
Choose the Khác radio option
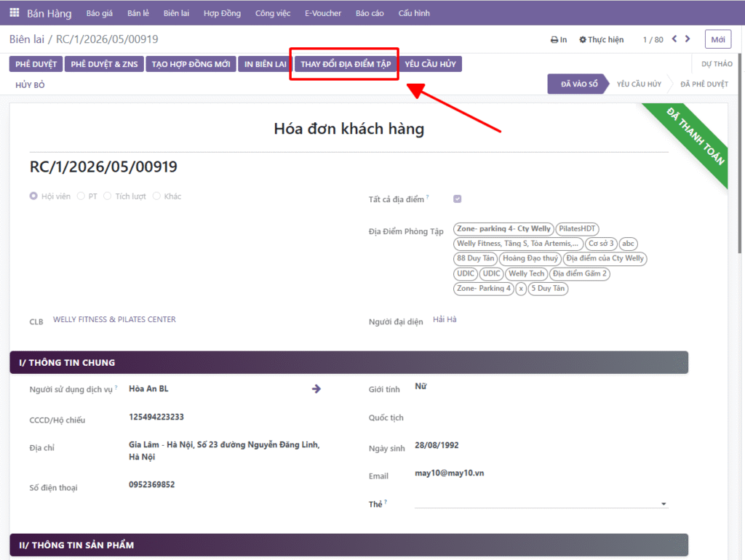click(x=156, y=196)
